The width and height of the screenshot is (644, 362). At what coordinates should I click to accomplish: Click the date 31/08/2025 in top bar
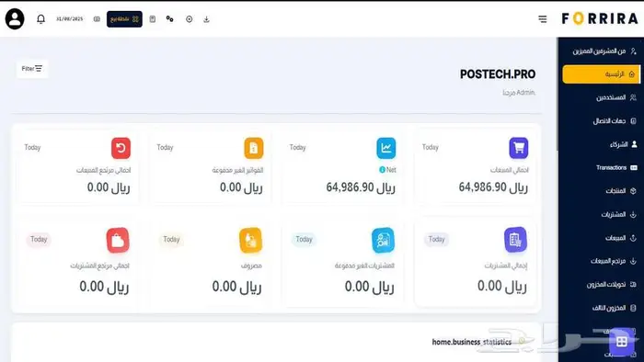click(x=69, y=19)
